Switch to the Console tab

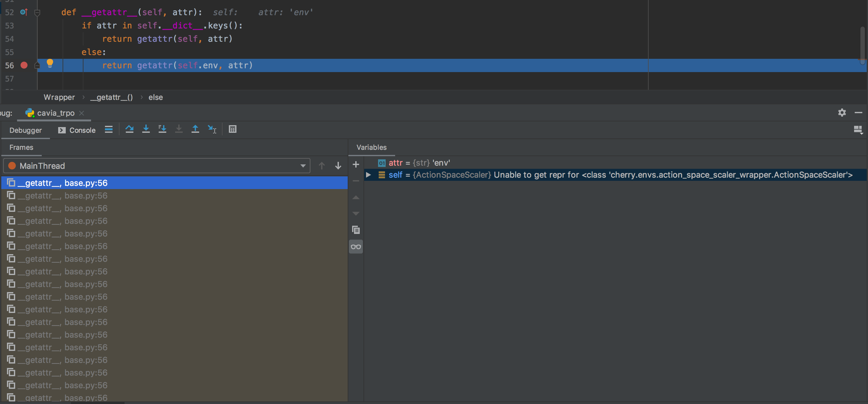pyautogui.click(x=82, y=130)
